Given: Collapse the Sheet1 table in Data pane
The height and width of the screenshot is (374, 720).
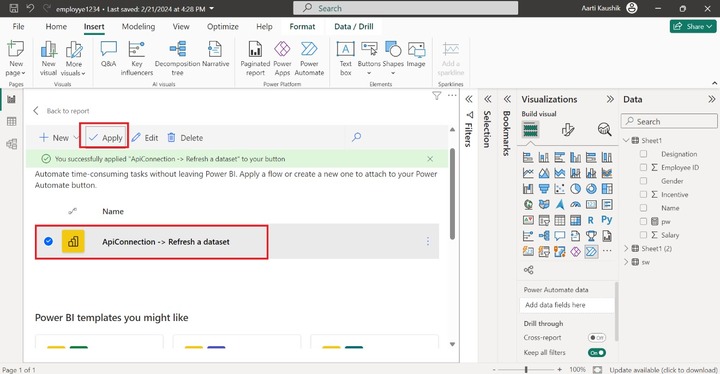Looking at the screenshot, I should (626, 140).
